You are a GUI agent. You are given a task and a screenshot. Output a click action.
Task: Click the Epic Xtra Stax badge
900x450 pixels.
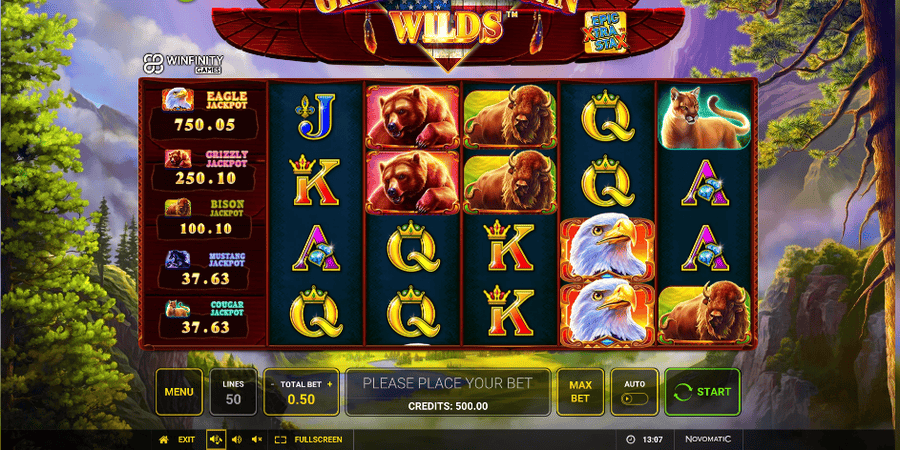click(605, 32)
